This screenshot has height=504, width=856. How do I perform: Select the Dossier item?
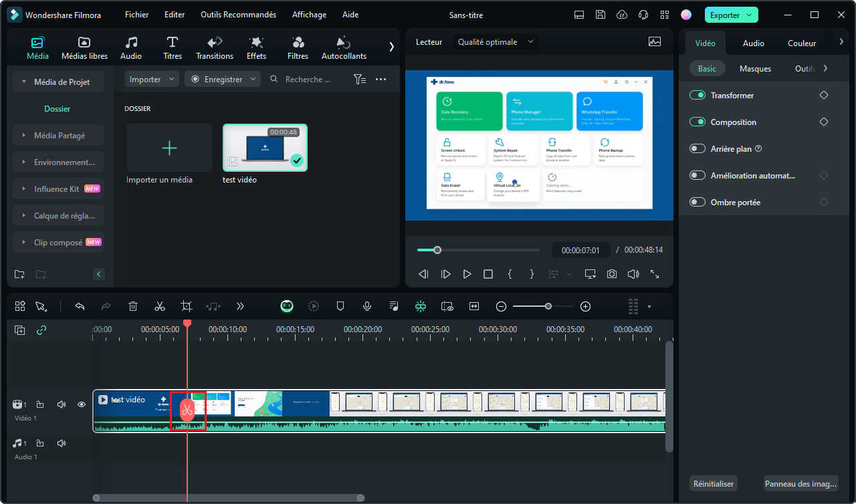[x=58, y=108]
